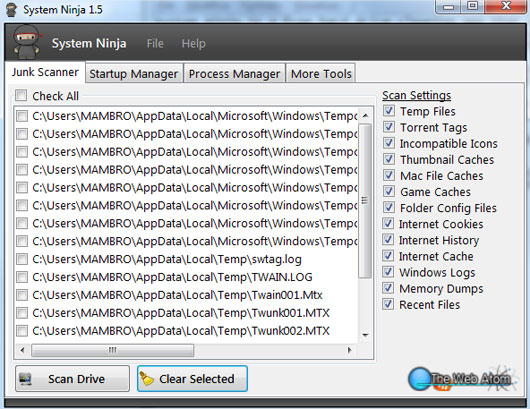
Task: Open the More Tools tab
Action: (x=321, y=73)
